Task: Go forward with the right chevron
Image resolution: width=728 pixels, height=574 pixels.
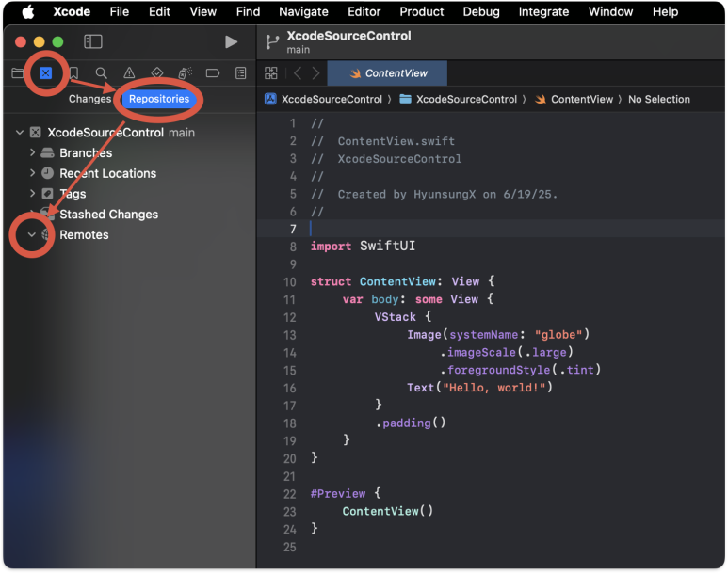Action: click(x=315, y=72)
